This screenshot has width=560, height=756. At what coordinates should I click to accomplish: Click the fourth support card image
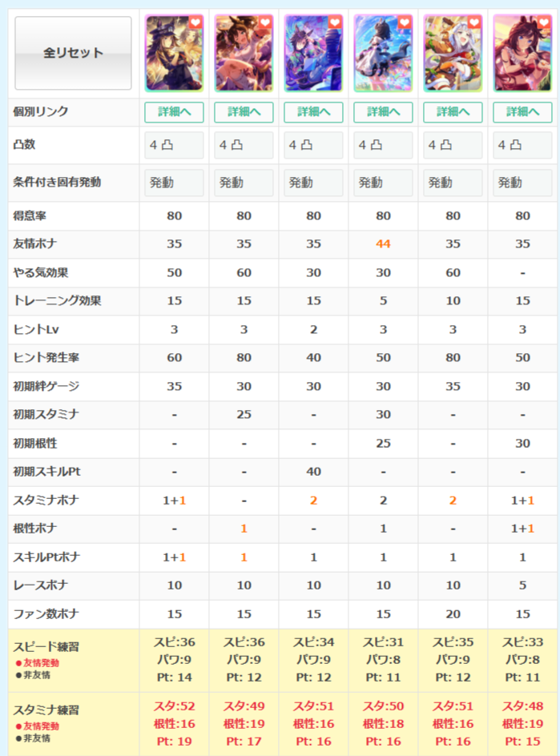383,54
